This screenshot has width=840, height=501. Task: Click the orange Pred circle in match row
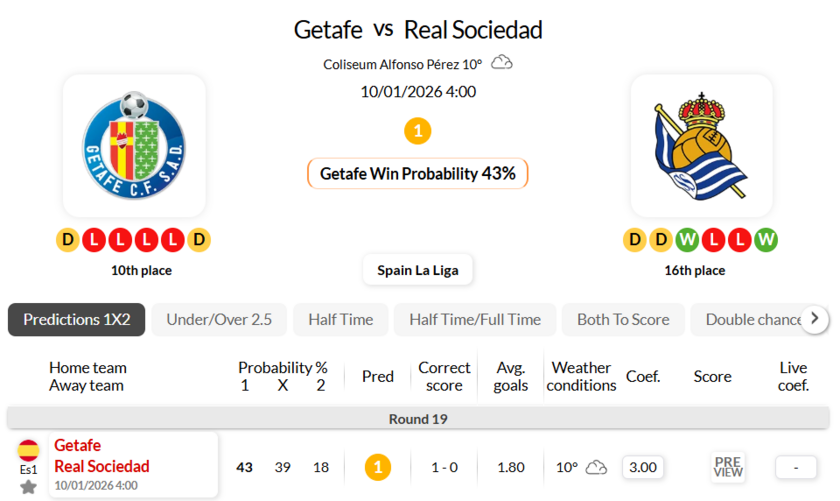pyautogui.click(x=377, y=467)
